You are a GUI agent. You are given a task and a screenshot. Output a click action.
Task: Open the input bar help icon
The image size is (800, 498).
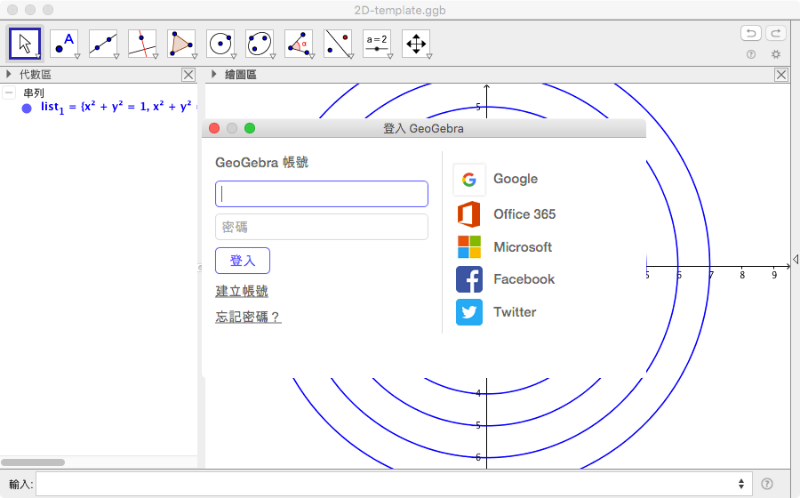[x=767, y=483]
